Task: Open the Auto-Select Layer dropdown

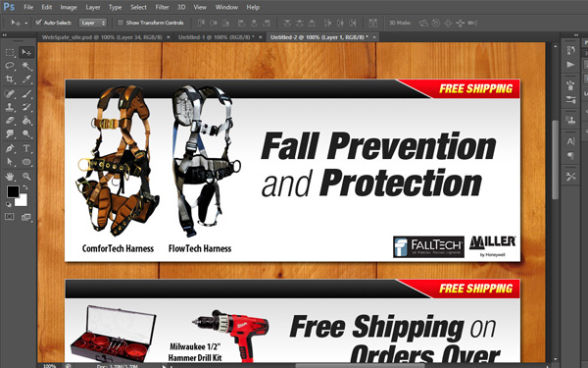Action: 93,23
